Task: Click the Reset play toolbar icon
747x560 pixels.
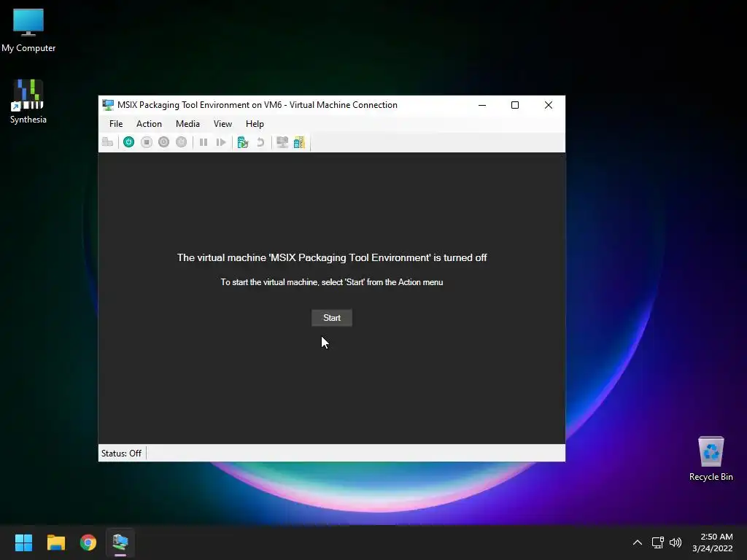Action: tap(221, 142)
